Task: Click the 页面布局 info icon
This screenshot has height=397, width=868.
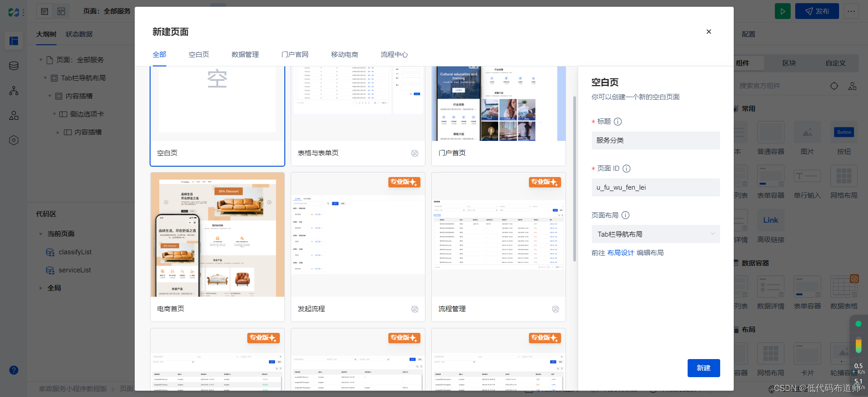Action: (626, 215)
